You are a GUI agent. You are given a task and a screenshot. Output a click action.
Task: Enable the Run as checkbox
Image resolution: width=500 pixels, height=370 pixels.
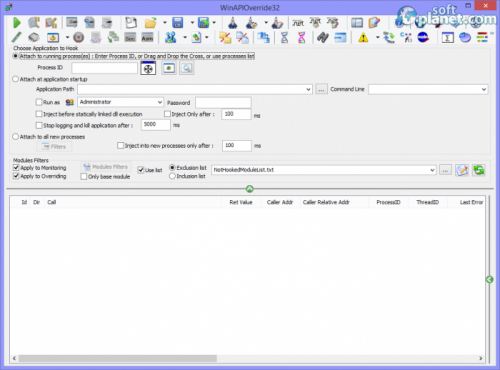click(39, 102)
